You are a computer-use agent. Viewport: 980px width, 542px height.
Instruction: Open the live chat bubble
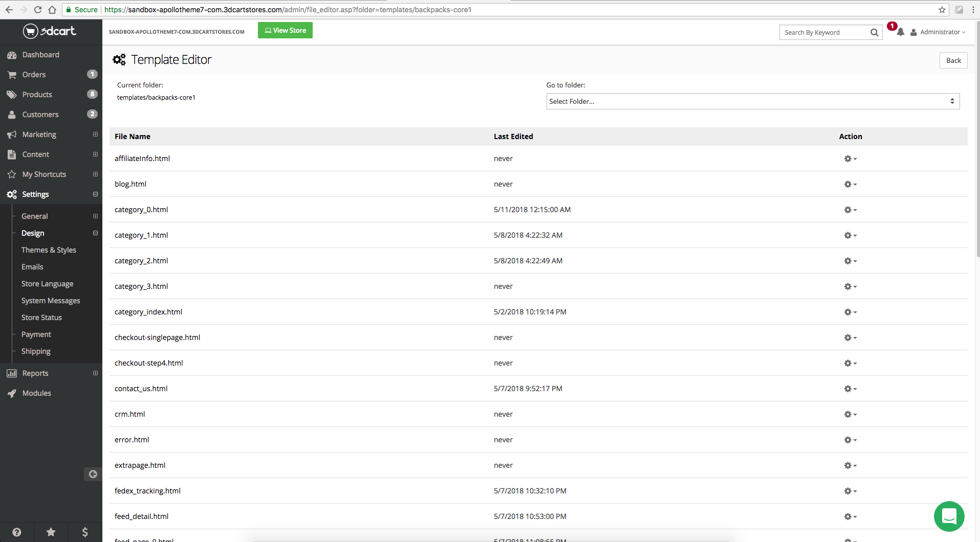(949, 516)
